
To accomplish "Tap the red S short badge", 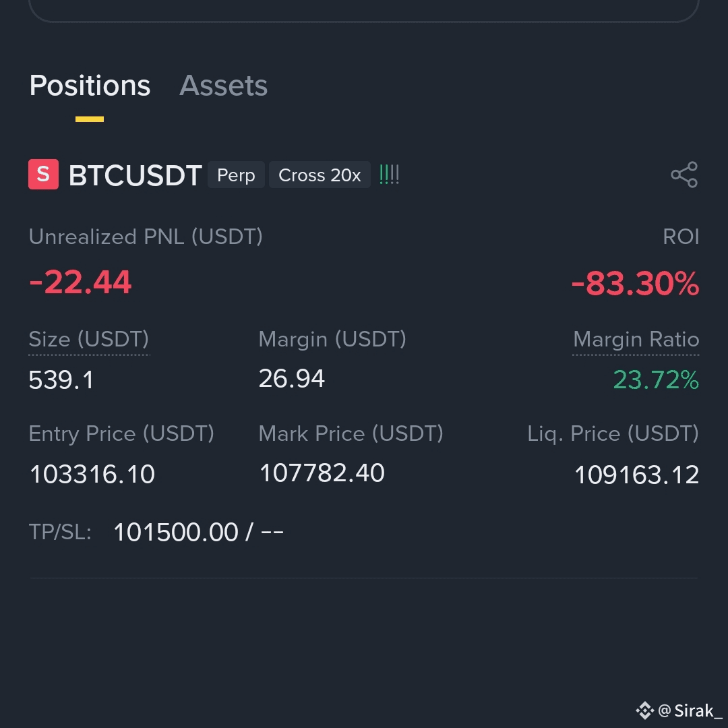I will point(44,174).
